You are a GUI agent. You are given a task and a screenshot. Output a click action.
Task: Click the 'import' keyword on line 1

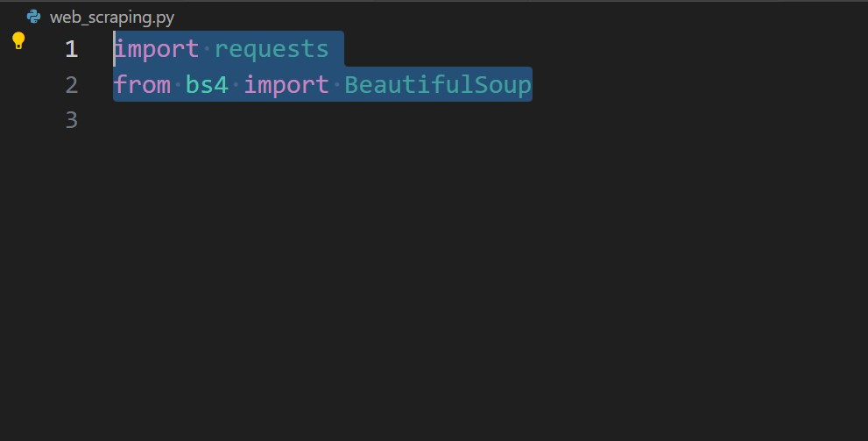point(157,49)
